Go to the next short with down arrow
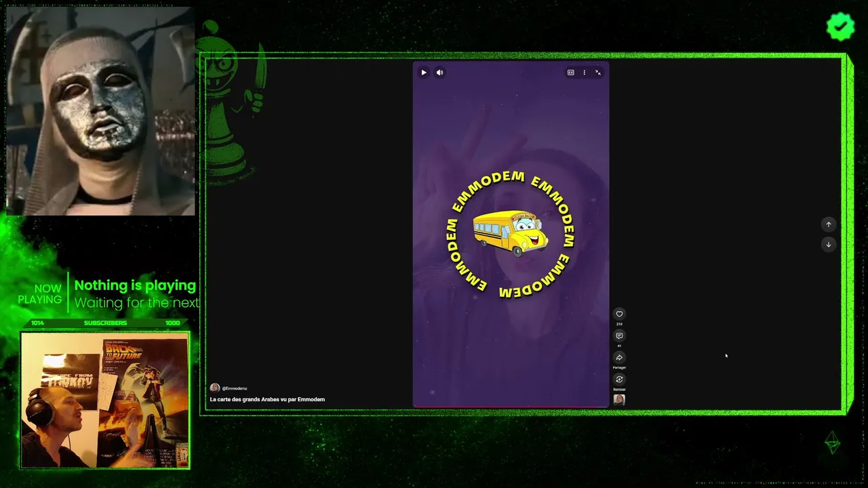 coord(828,245)
